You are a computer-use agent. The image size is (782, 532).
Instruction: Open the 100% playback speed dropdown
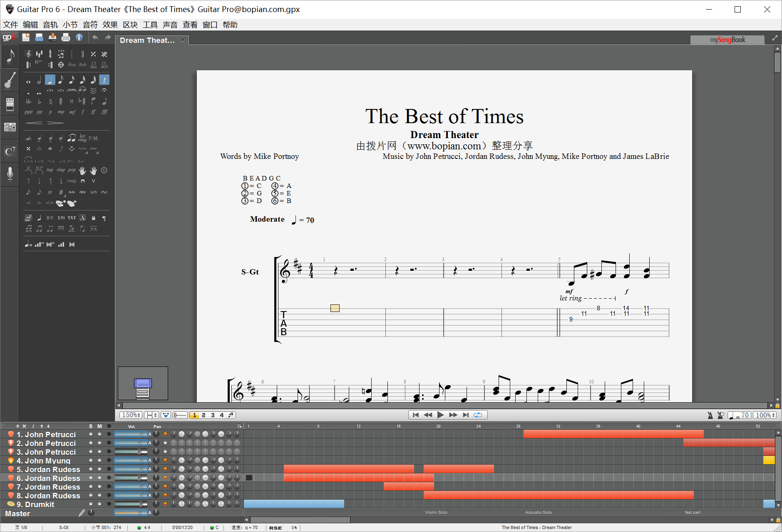coord(765,415)
